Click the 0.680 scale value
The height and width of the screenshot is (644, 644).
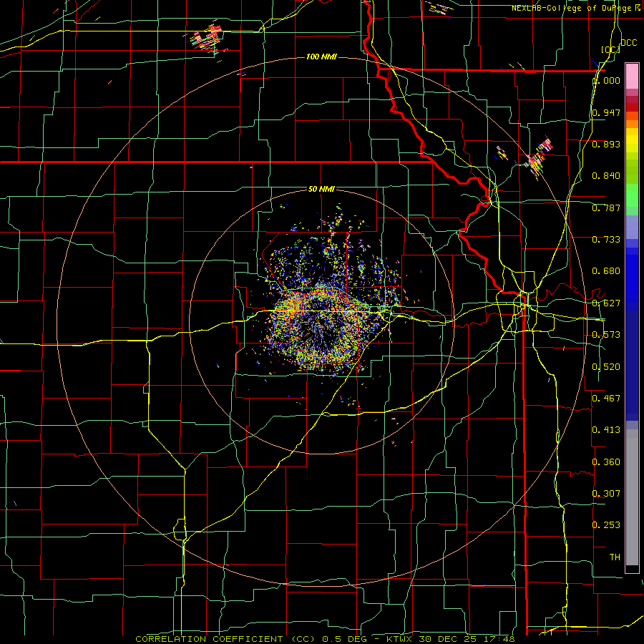(606, 271)
